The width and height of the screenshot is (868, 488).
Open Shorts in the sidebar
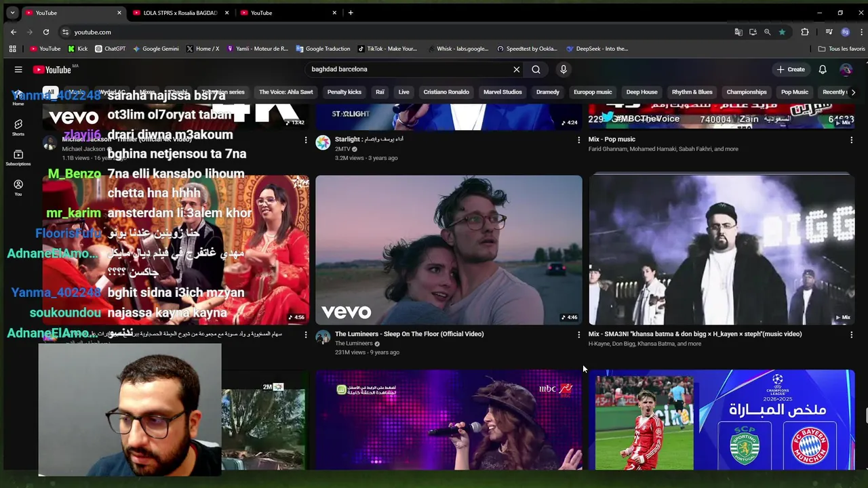tap(18, 127)
